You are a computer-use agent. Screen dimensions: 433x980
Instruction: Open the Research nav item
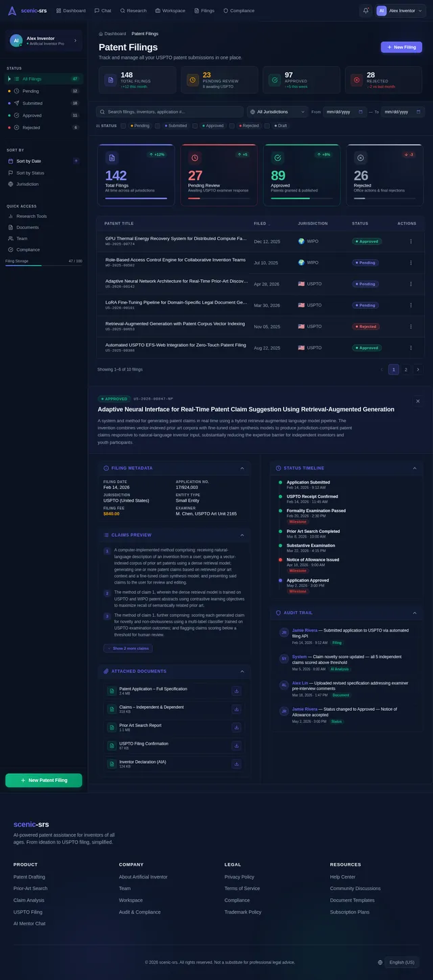(133, 11)
